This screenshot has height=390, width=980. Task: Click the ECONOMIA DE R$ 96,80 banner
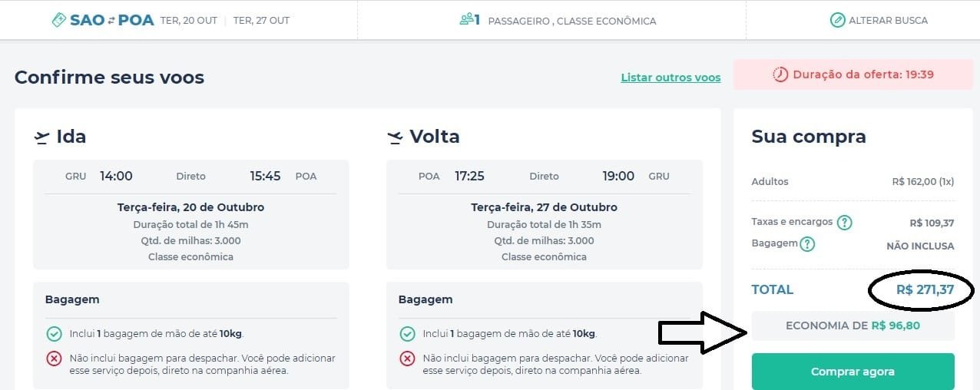click(853, 326)
